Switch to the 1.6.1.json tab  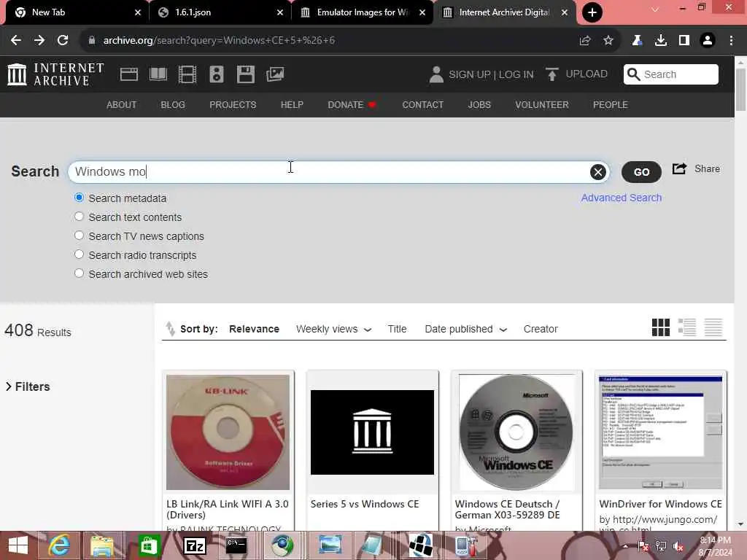220,12
